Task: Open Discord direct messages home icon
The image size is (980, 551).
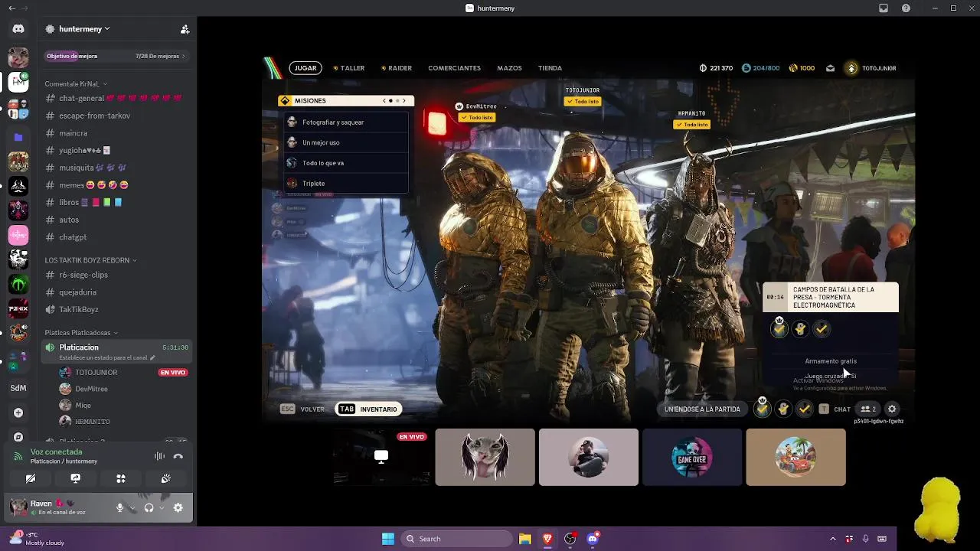Action: click(18, 29)
